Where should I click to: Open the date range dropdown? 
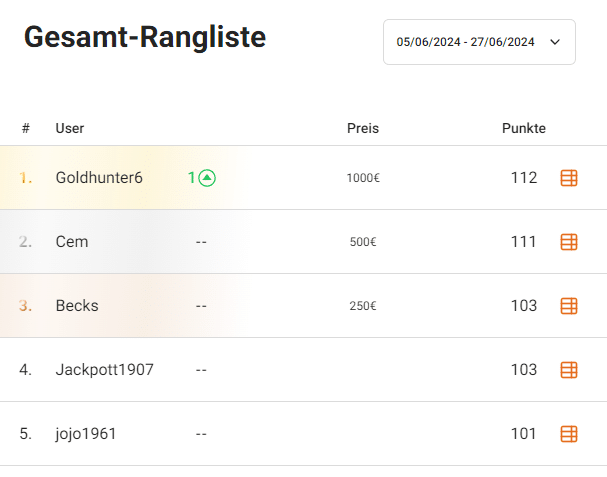tap(478, 42)
